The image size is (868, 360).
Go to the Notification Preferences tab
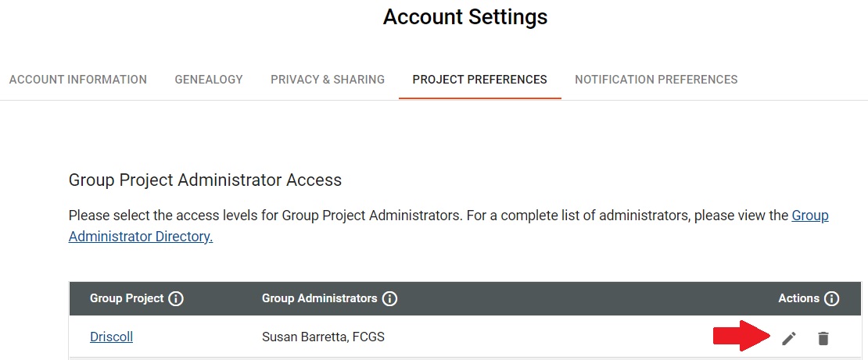click(656, 80)
